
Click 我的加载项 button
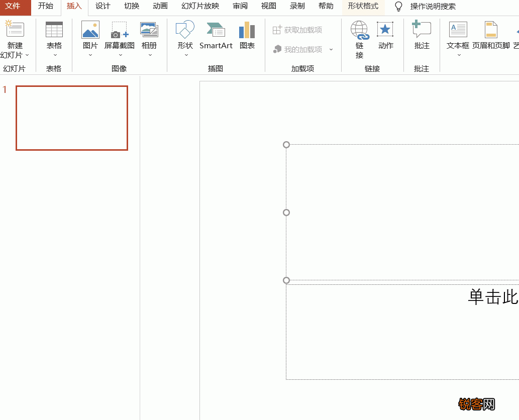coord(297,49)
